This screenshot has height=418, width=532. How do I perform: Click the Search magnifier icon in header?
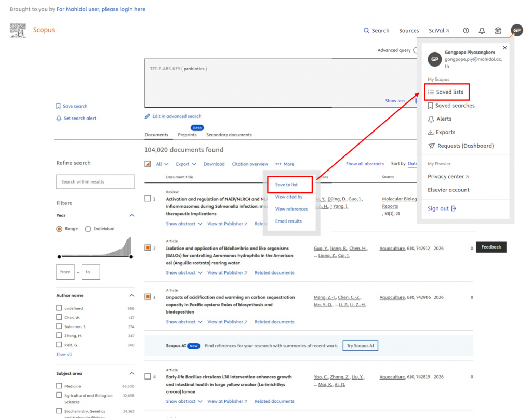[366, 31]
